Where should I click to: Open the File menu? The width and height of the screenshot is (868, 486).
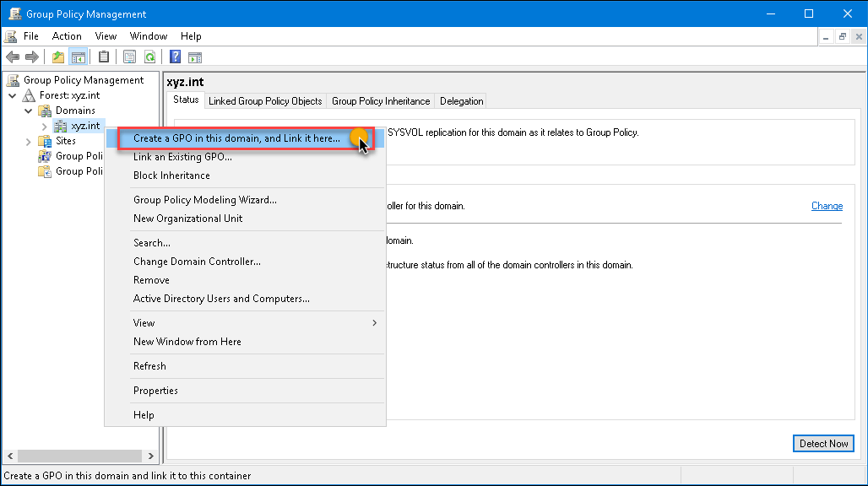[31, 36]
